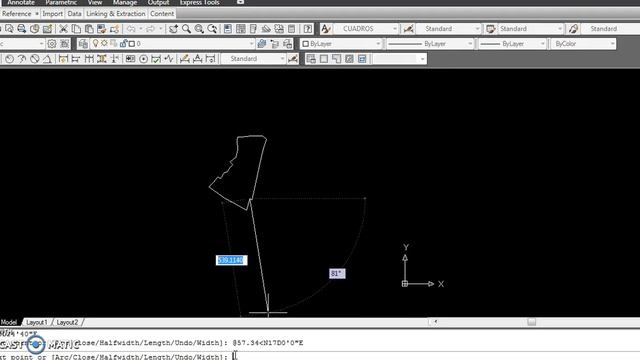Click the Import panel label
This screenshot has width=640, height=360.
(x=53, y=13)
